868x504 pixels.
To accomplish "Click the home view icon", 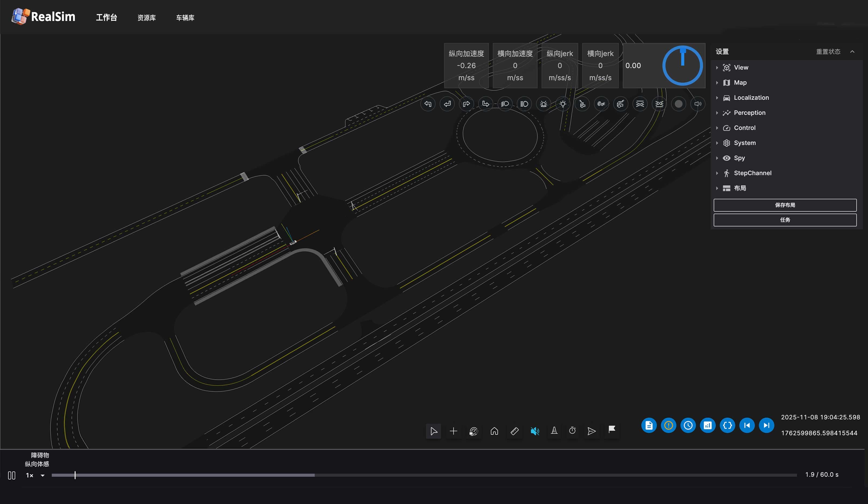I will click(494, 431).
